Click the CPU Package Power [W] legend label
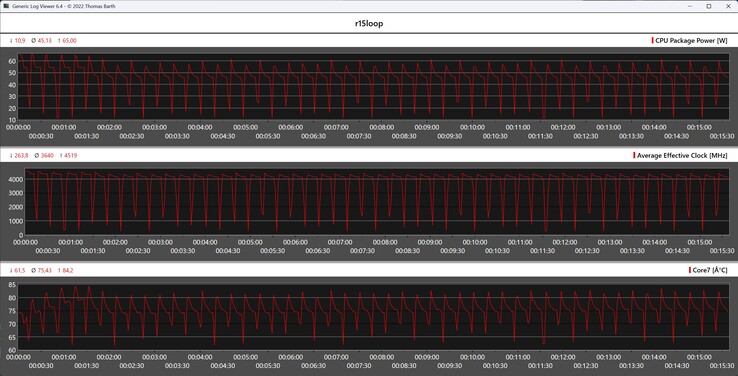 coord(691,41)
